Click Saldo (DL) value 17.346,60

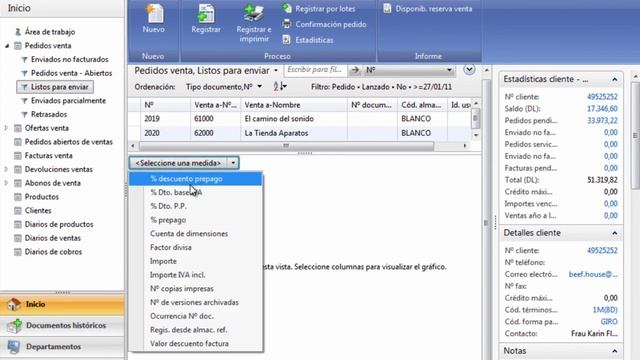pos(602,109)
